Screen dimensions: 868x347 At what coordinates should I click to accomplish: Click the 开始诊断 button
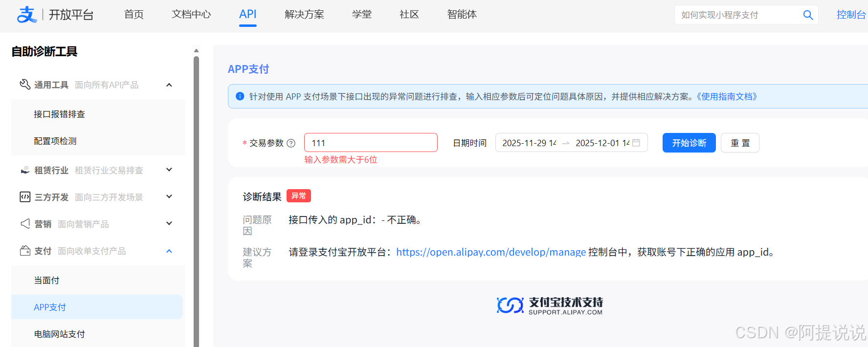click(x=689, y=143)
